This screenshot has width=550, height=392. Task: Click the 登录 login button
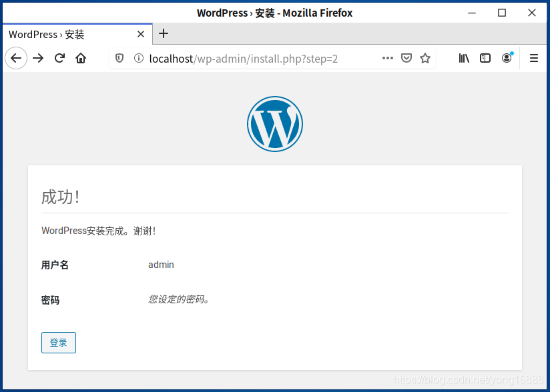(59, 343)
